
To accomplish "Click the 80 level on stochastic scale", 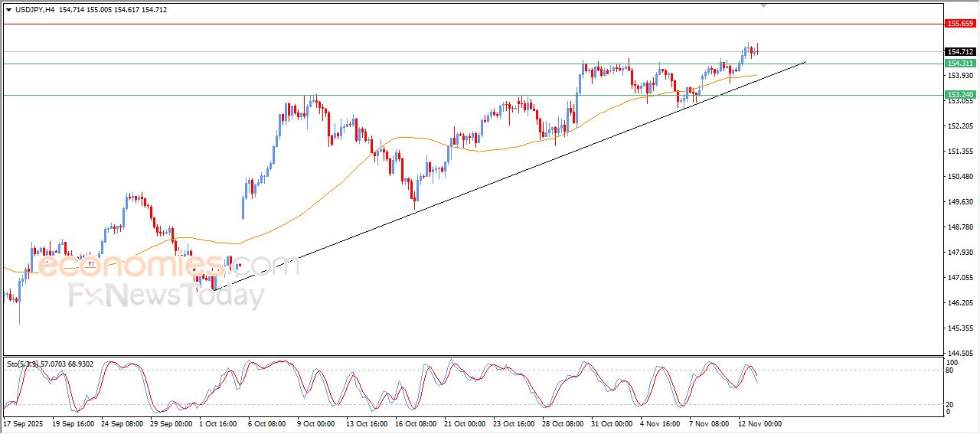I will pos(951,370).
